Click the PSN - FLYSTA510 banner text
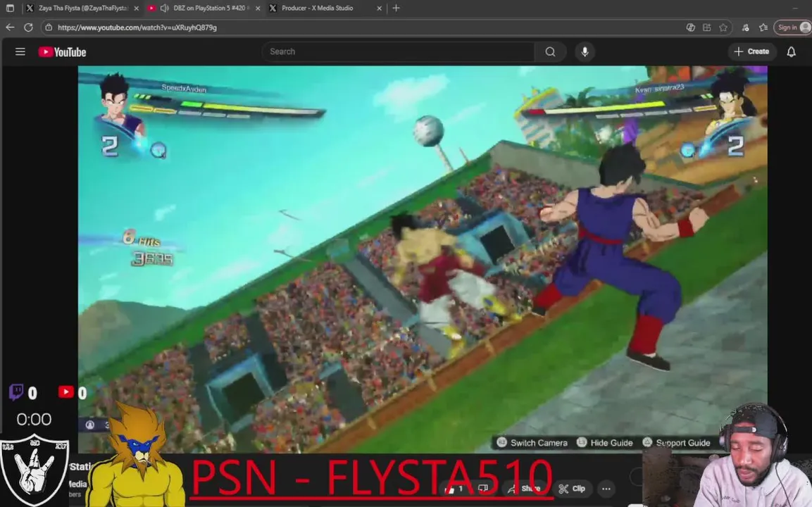This screenshot has height=507, width=812. [x=372, y=478]
